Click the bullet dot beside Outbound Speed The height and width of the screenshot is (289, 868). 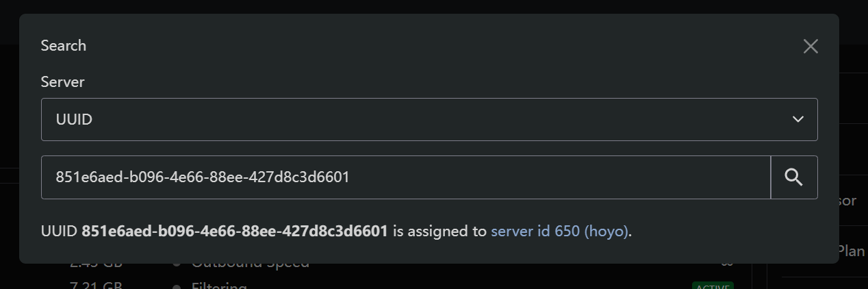pos(177,264)
